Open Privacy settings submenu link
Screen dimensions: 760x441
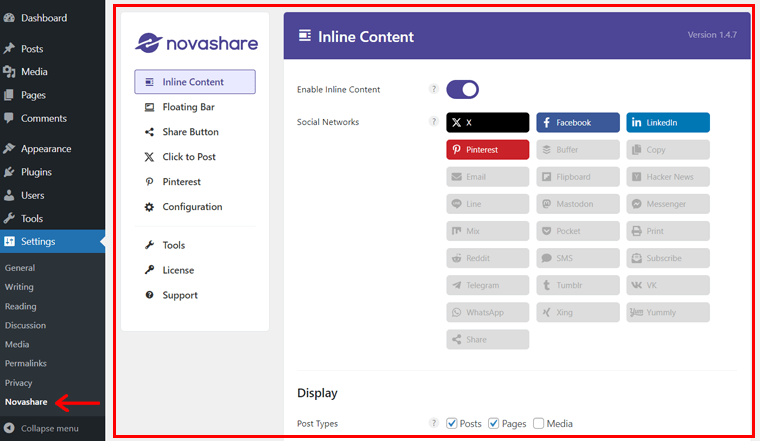point(18,383)
